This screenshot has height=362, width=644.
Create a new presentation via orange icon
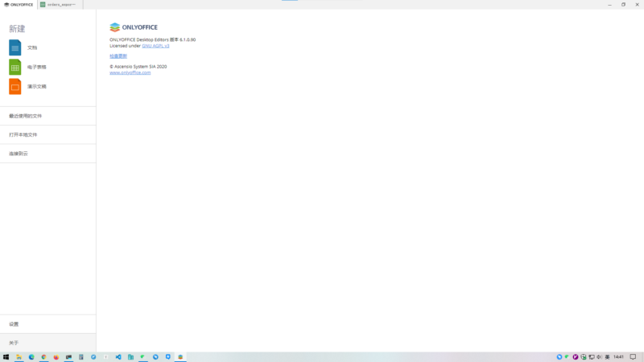15,86
